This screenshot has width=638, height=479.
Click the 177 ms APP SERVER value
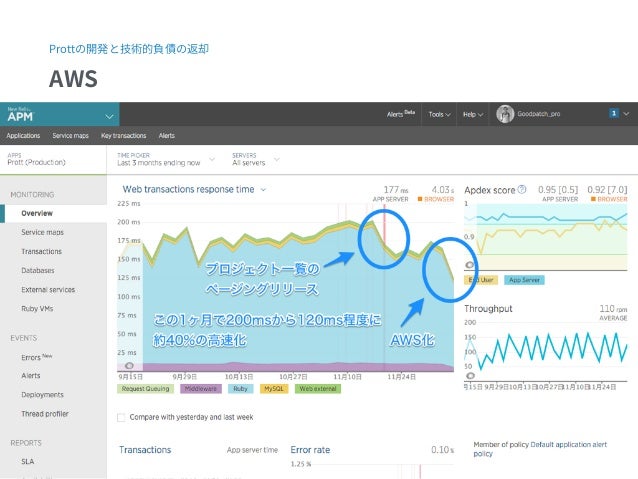click(391, 194)
